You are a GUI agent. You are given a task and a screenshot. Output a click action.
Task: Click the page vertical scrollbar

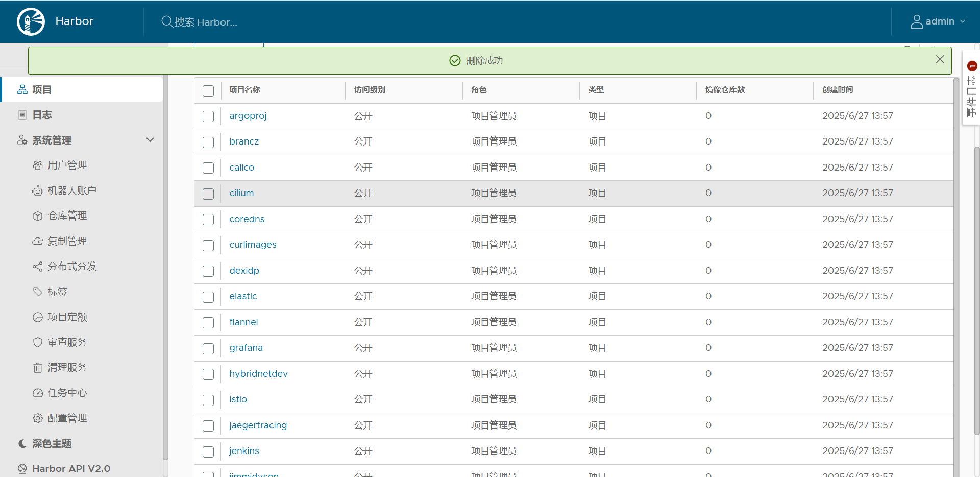[977, 290]
